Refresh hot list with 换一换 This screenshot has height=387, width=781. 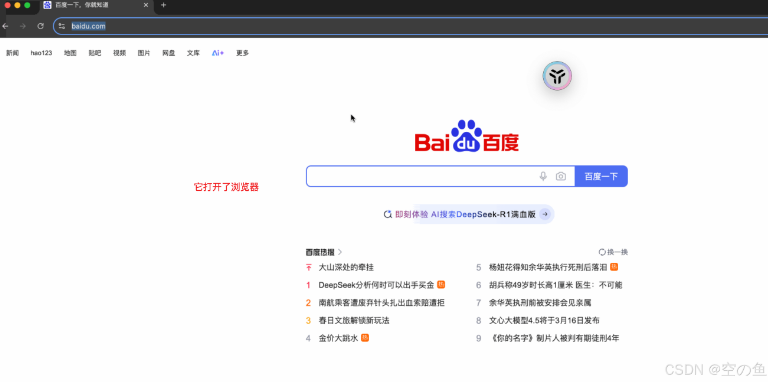[x=613, y=252]
